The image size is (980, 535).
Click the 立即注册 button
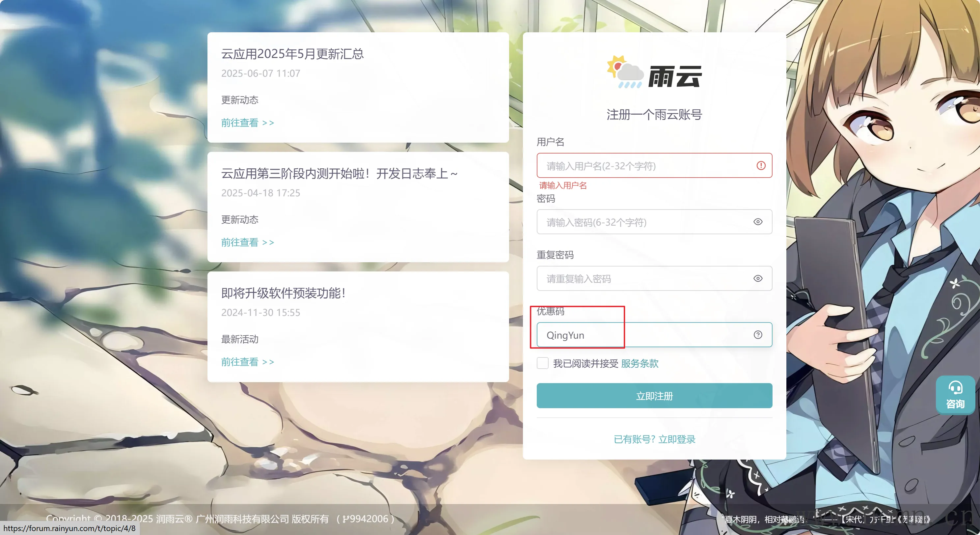coord(654,396)
